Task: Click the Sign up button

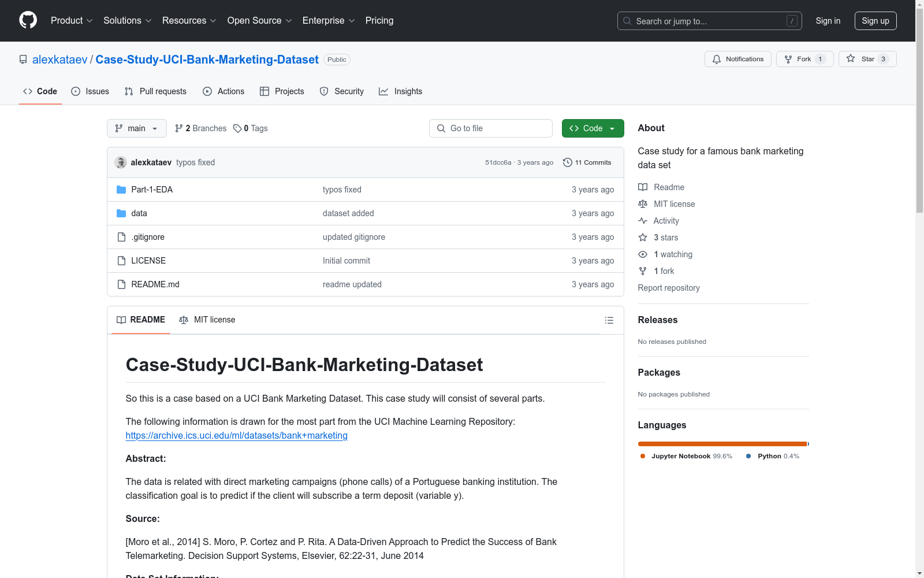Action: click(875, 21)
